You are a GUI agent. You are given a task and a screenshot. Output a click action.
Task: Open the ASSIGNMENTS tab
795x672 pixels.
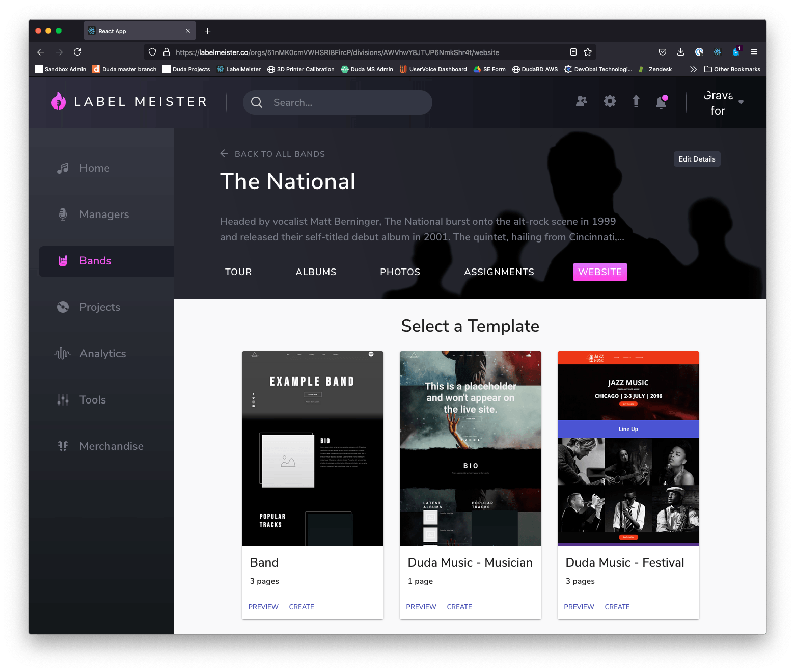[499, 272]
